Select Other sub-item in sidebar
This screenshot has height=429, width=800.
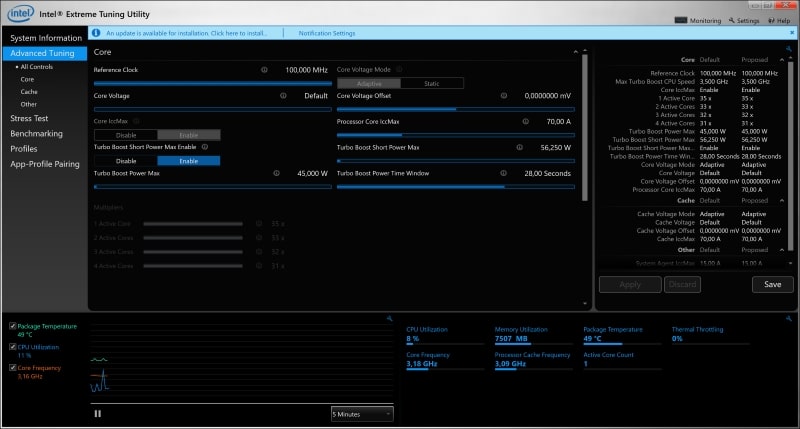[29, 105]
